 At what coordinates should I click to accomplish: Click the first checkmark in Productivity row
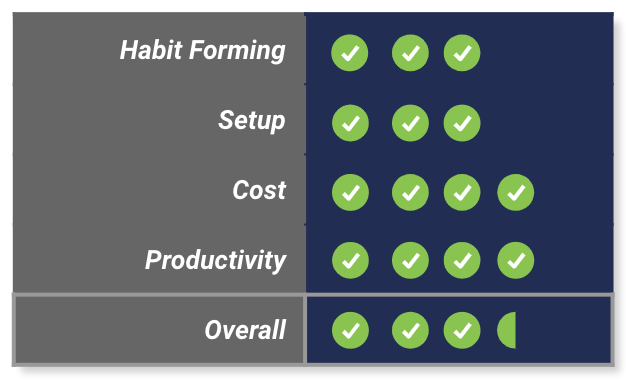(x=350, y=260)
